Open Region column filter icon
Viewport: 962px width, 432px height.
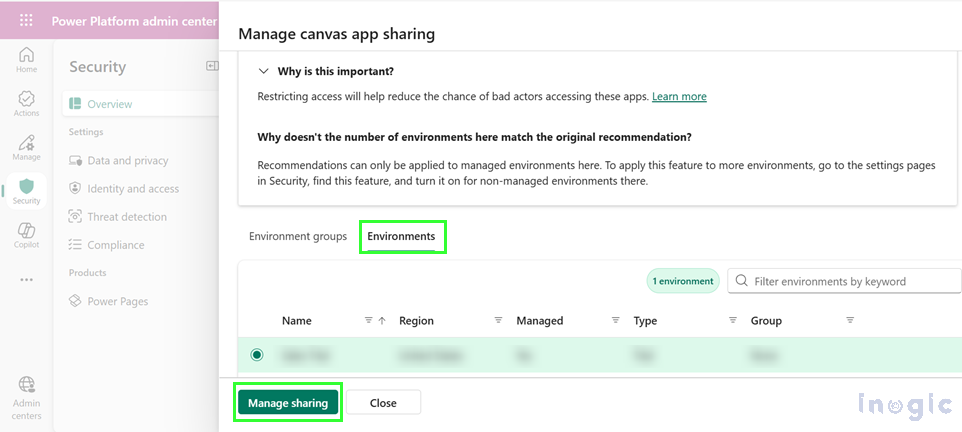(499, 320)
